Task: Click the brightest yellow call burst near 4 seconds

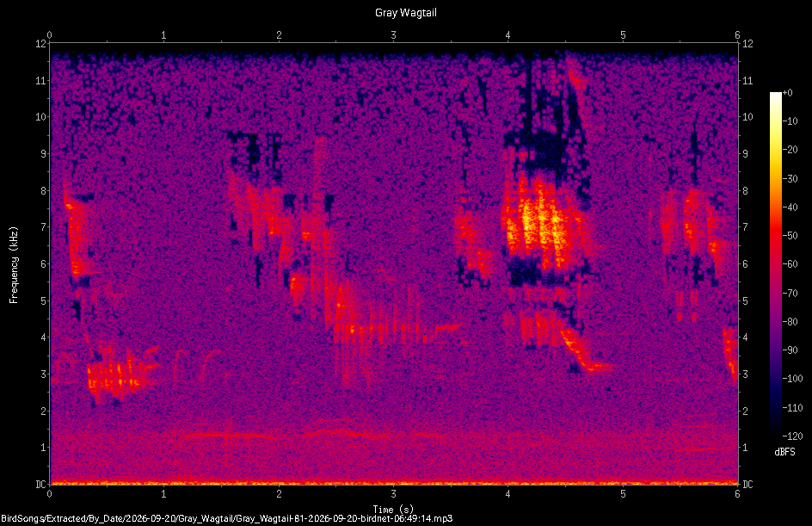Action: point(538,223)
